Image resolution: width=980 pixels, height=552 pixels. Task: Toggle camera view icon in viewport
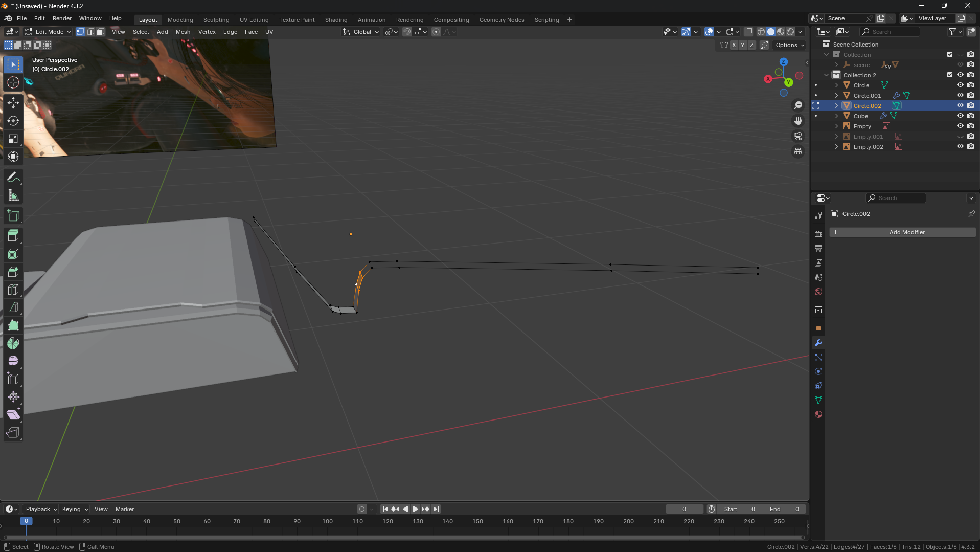pyautogui.click(x=798, y=136)
